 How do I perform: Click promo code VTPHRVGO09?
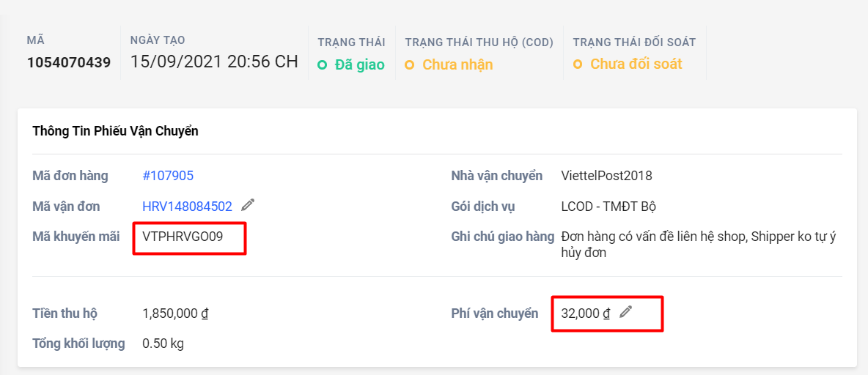click(183, 237)
